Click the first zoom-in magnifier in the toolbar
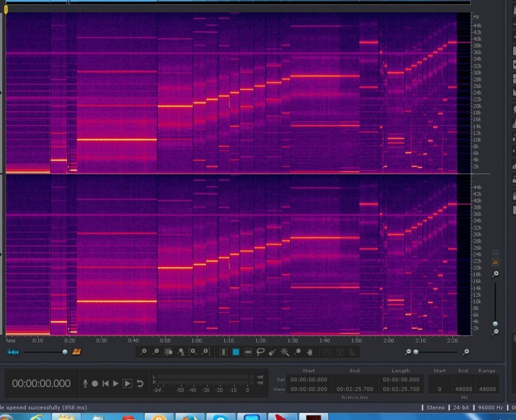Image resolution: width=516 pixels, height=420 pixels. [144, 352]
